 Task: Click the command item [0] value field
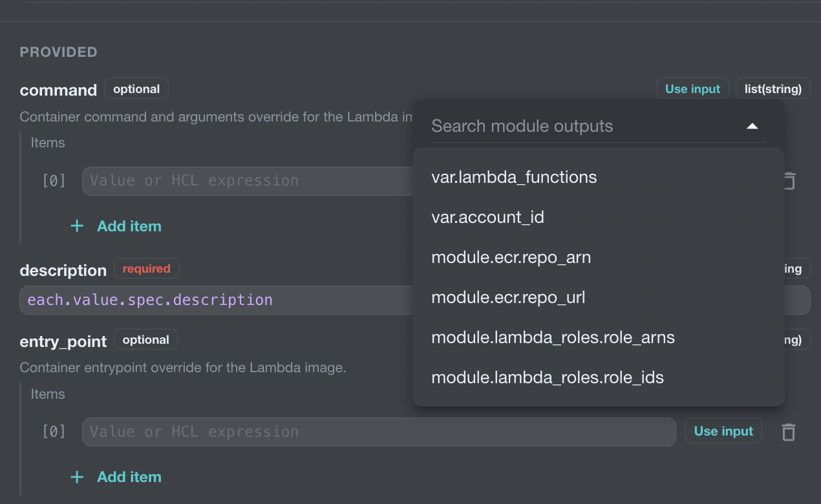point(247,181)
